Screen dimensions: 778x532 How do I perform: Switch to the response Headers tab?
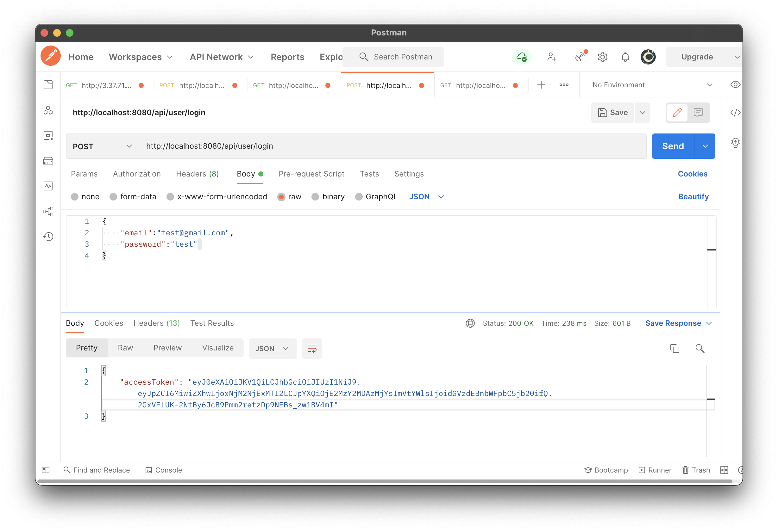[156, 323]
